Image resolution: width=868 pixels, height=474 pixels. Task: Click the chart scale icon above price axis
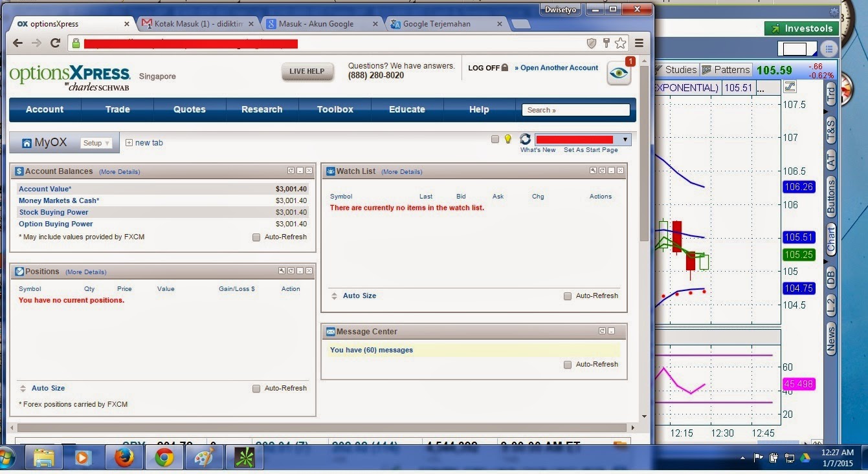point(790,87)
